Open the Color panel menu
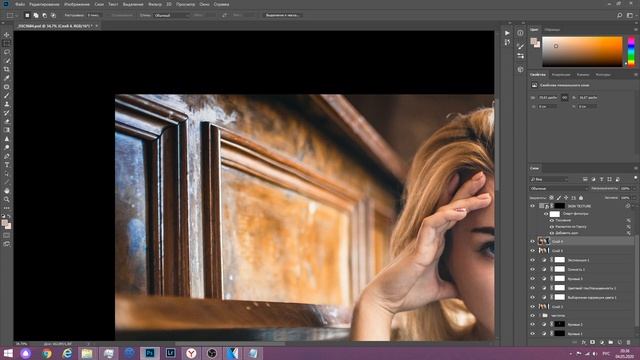This screenshot has width=640, height=360. [636, 29]
